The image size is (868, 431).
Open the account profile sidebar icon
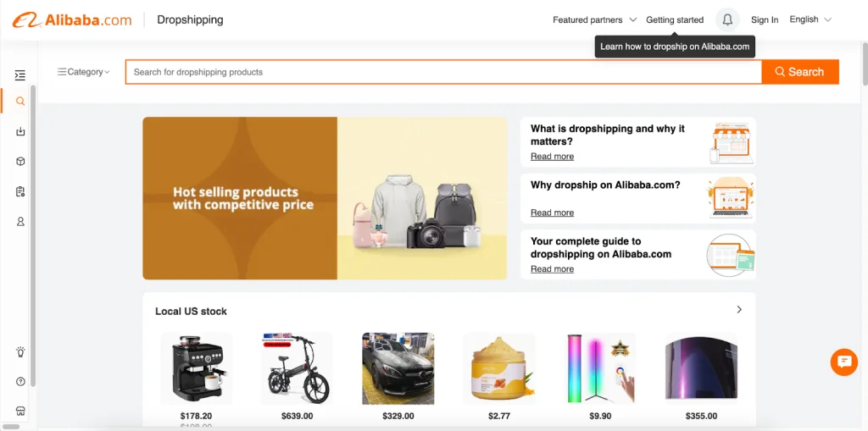coord(20,222)
